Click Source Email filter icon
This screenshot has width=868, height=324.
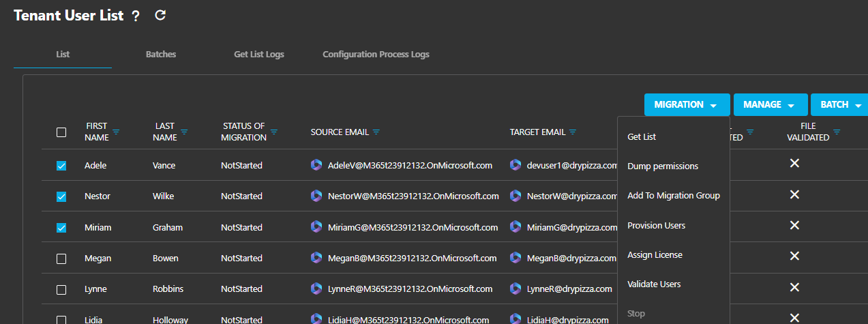point(376,132)
